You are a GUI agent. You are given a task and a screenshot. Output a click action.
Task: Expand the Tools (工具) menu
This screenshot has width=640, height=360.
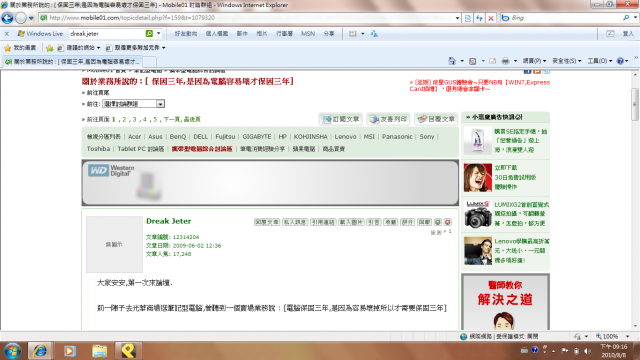(x=600, y=61)
